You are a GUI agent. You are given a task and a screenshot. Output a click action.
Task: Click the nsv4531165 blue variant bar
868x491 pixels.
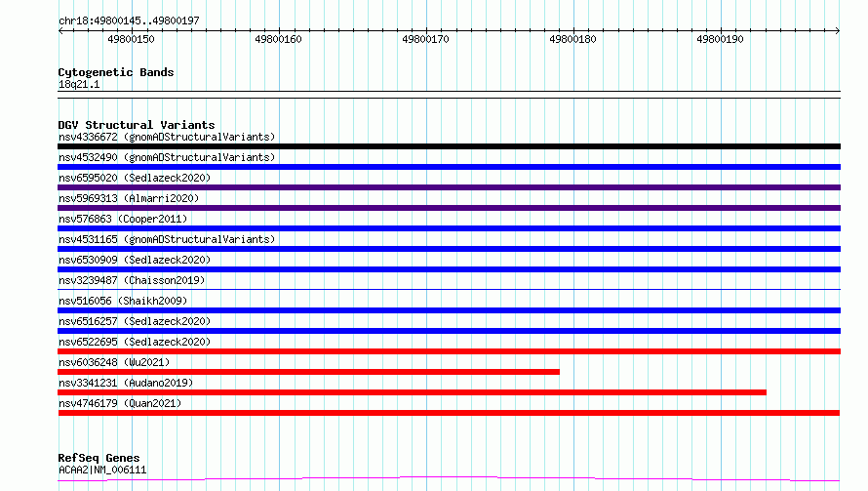[449, 249]
